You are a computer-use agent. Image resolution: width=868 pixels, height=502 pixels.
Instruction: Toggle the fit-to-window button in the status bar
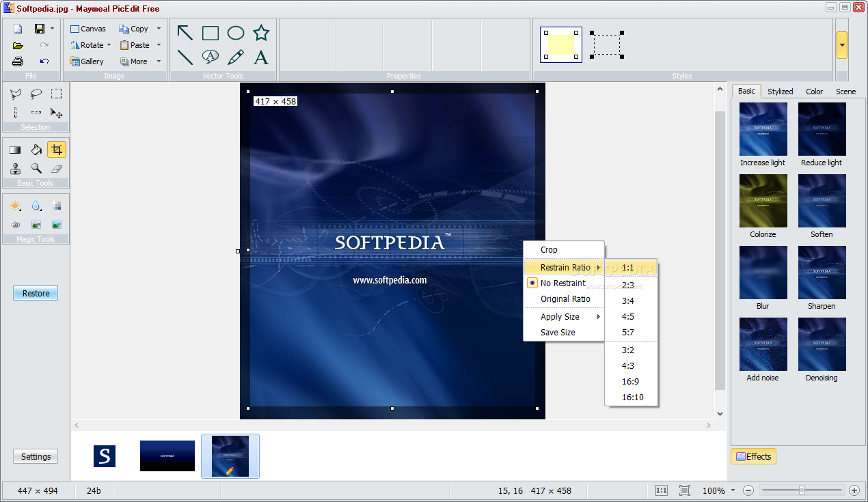[x=685, y=490]
